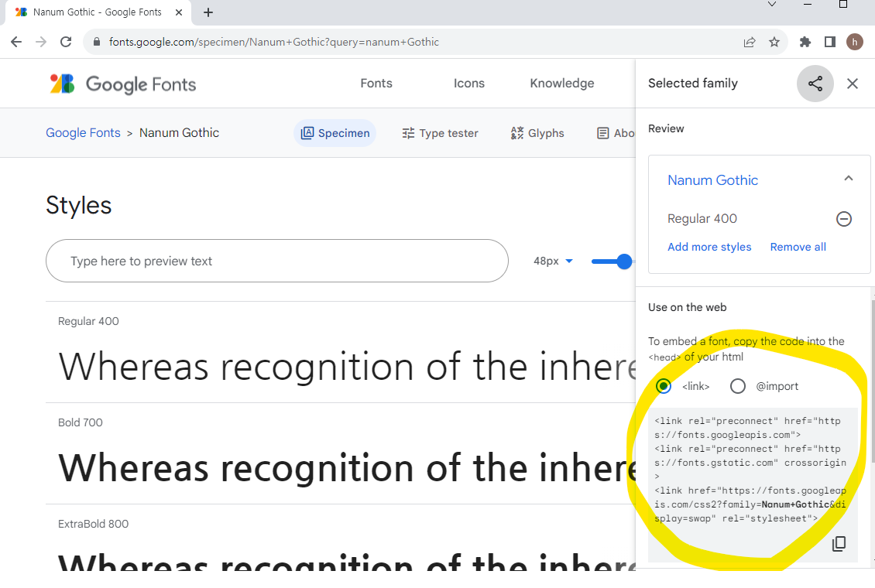Remove Regular 400 style with minus icon
The height and width of the screenshot is (588, 875).
tap(844, 219)
